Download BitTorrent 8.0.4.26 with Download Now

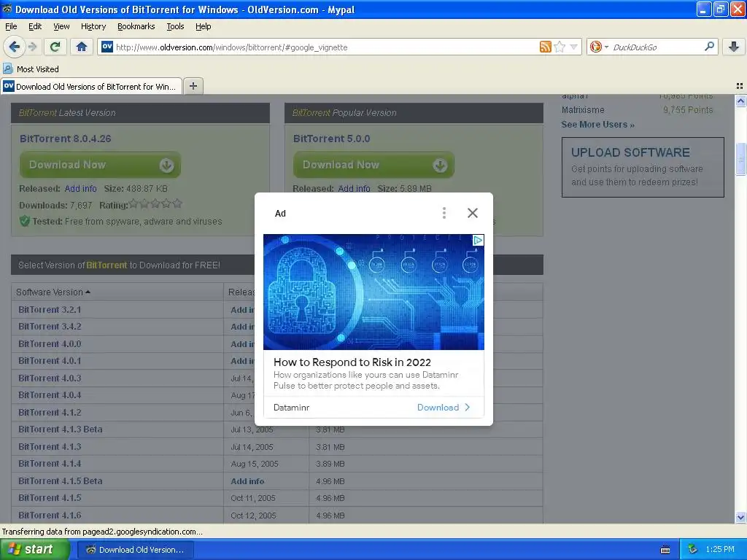[100, 165]
